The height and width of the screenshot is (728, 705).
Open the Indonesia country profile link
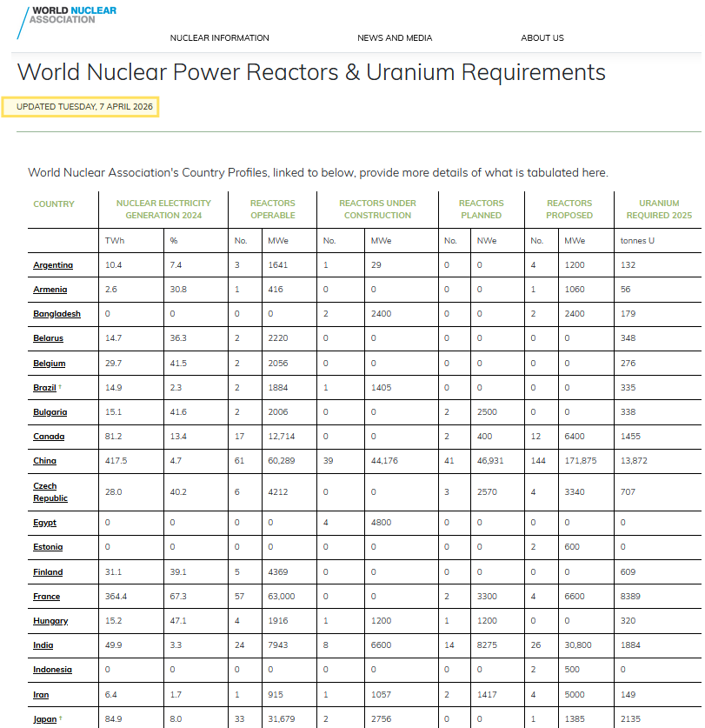52,670
